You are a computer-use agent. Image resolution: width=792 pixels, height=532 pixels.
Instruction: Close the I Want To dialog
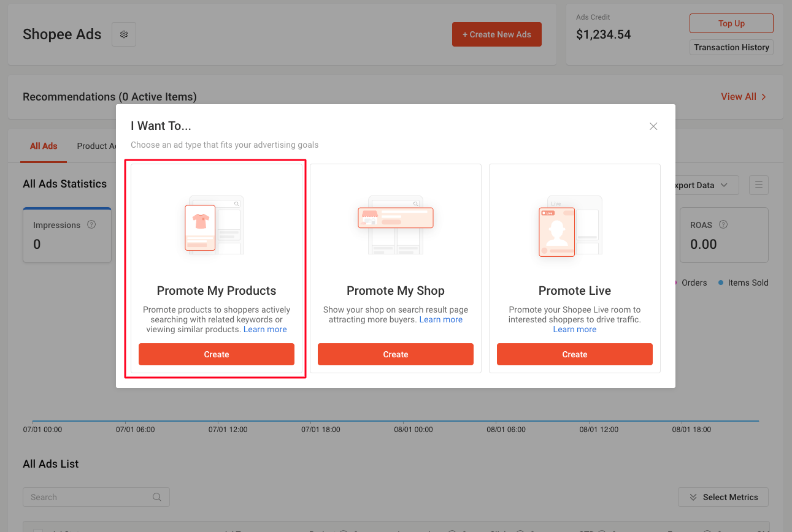pyautogui.click(x=653, y=126)
